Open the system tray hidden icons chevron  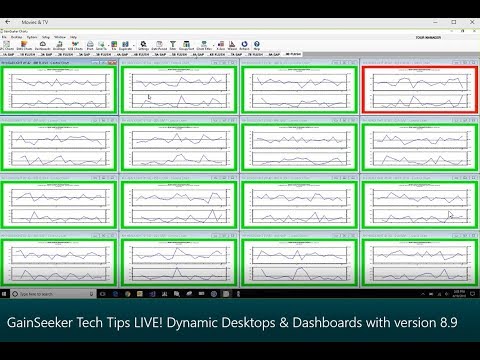click(423, 294)
